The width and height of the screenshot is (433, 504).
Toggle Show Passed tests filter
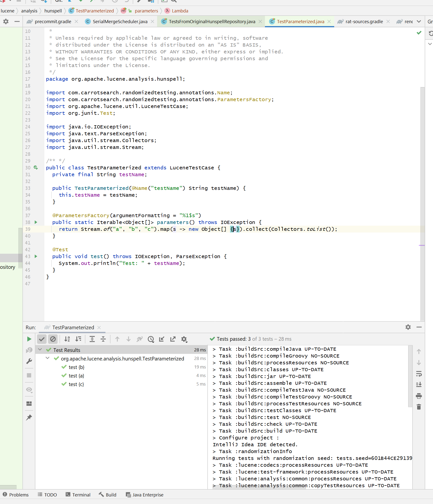coord(42,339)
